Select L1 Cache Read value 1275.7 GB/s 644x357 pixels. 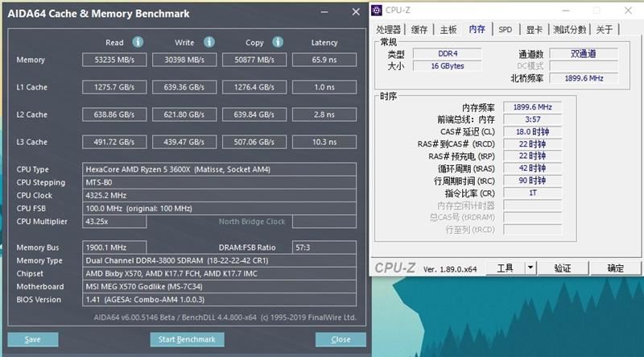click(114, 87)
